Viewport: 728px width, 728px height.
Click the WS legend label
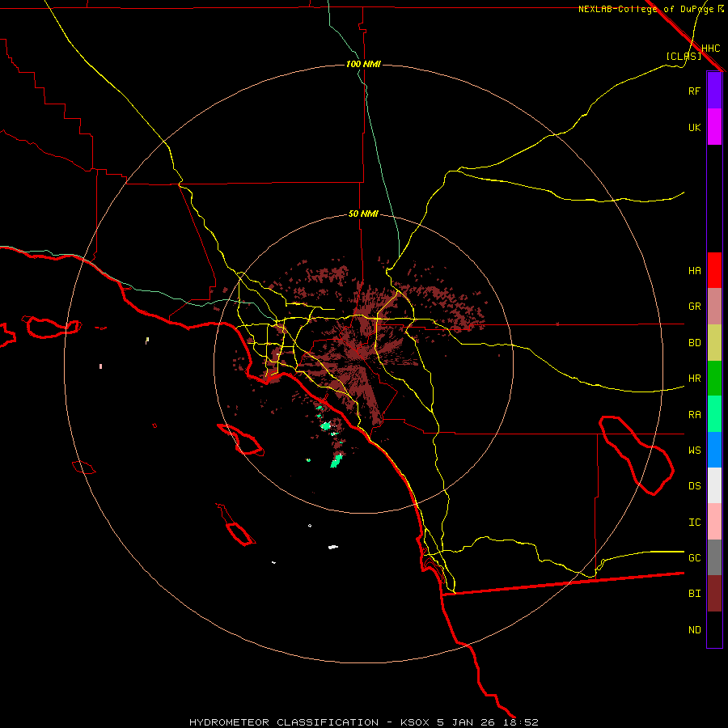(694, 451)
